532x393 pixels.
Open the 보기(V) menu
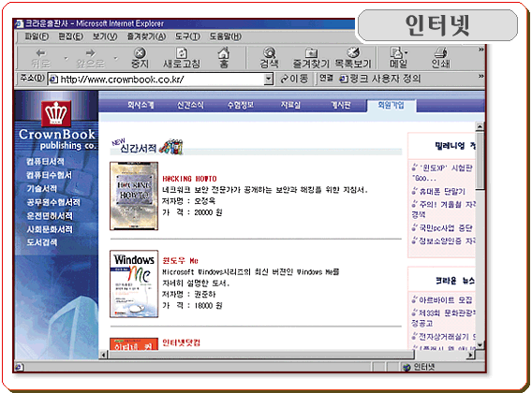pyautogui.click(x=105, y=36)
